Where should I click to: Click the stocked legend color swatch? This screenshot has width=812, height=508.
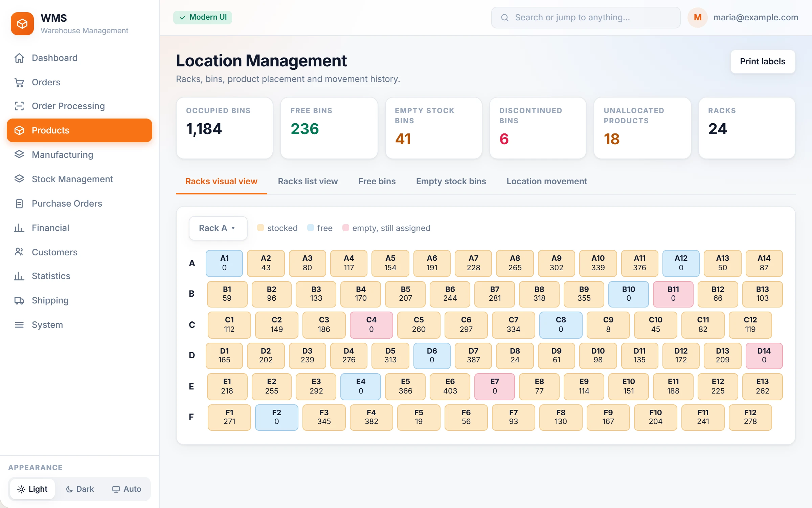261,228
